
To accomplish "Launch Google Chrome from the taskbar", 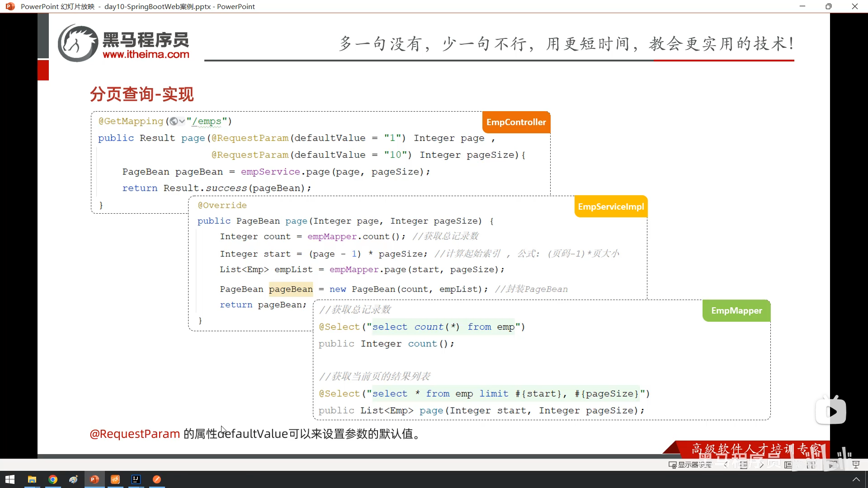I will [x=53, y=479].
